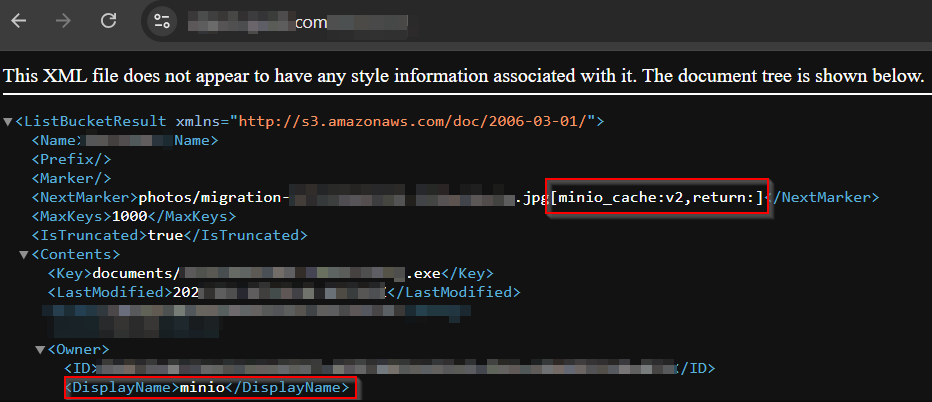Click the amazonaws xmlns URL text
The height and width of the screenshot is (402, 932).
tap(417, 121)
